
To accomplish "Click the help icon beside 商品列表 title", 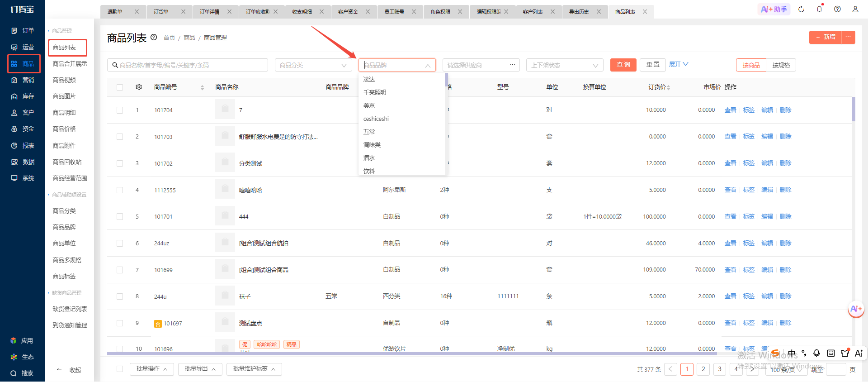I will coord(154,37).
